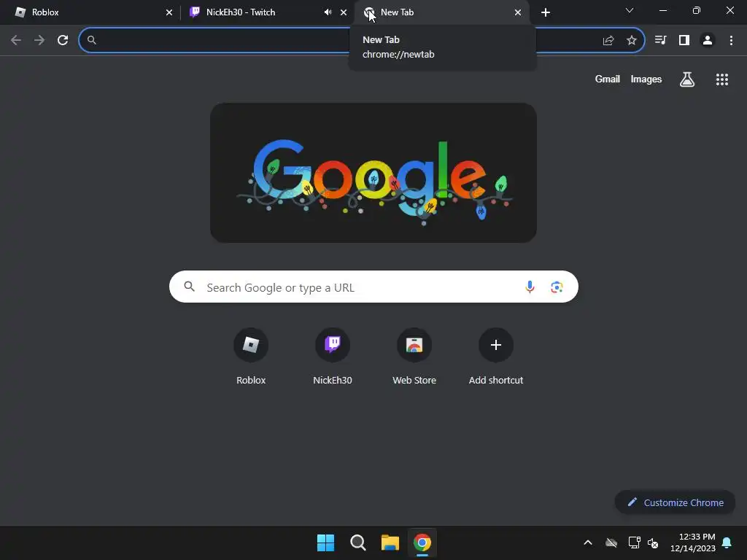Open the Windows Start menu
Screen dimensions: 747x560
[326, 542]
